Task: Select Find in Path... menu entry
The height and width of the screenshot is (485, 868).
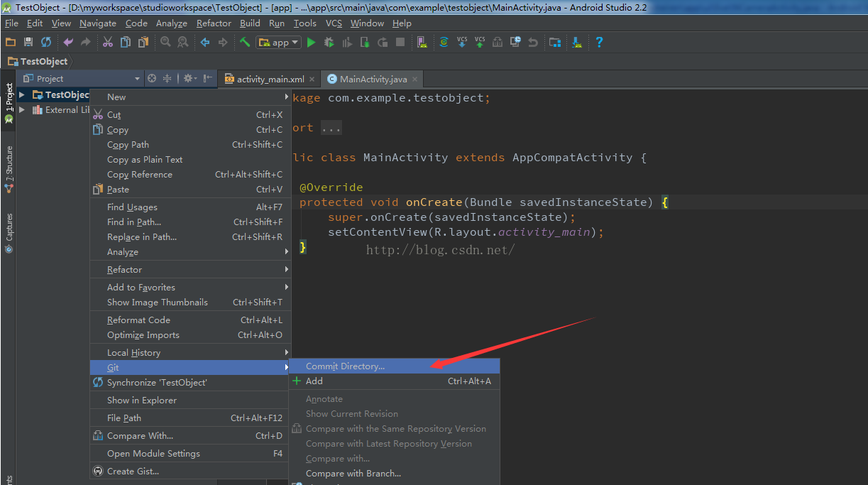Action: [189, 222]
